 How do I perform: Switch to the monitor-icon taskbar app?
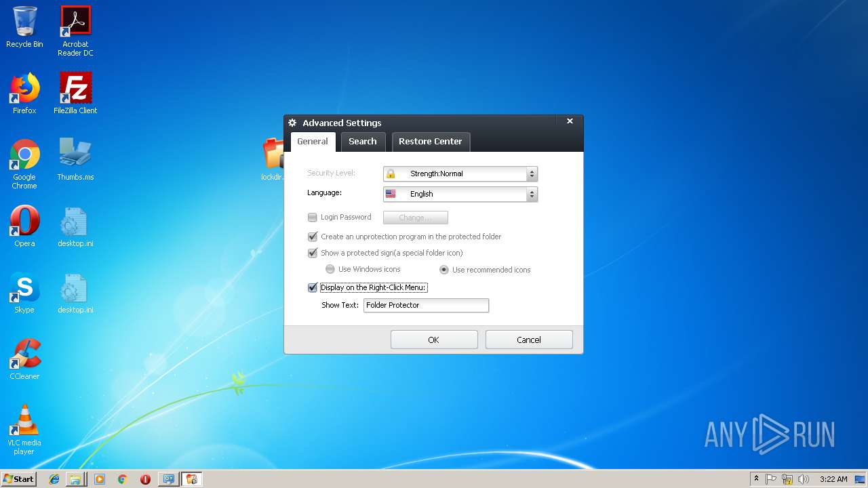click(x=169, y=479)
